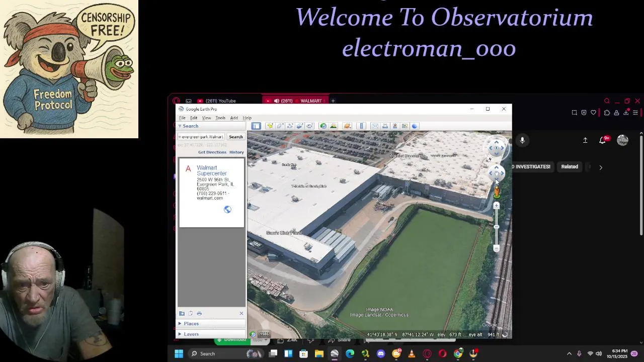Show historical imagery clock icon
Screen dimensions: 644x362
tap(323, 126)
